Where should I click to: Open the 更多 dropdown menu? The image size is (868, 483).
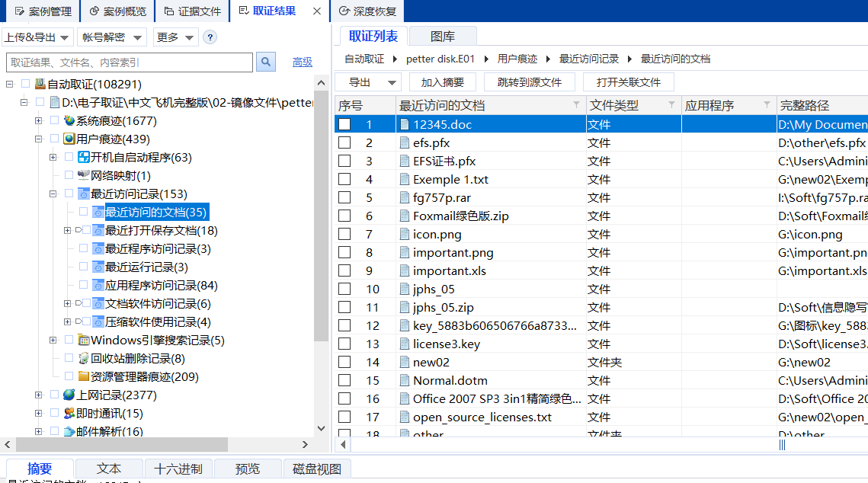tap(175, 37)
